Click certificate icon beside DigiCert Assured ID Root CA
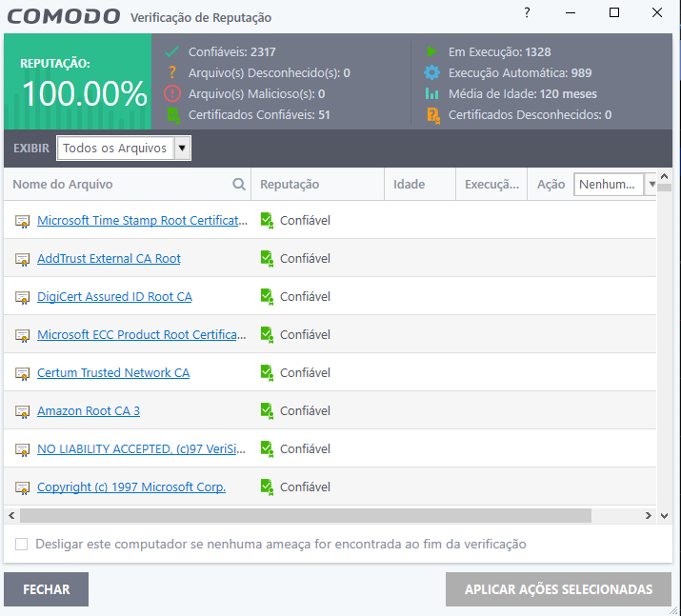This screenshot has height=616, width=681. [x=23, y=298]
